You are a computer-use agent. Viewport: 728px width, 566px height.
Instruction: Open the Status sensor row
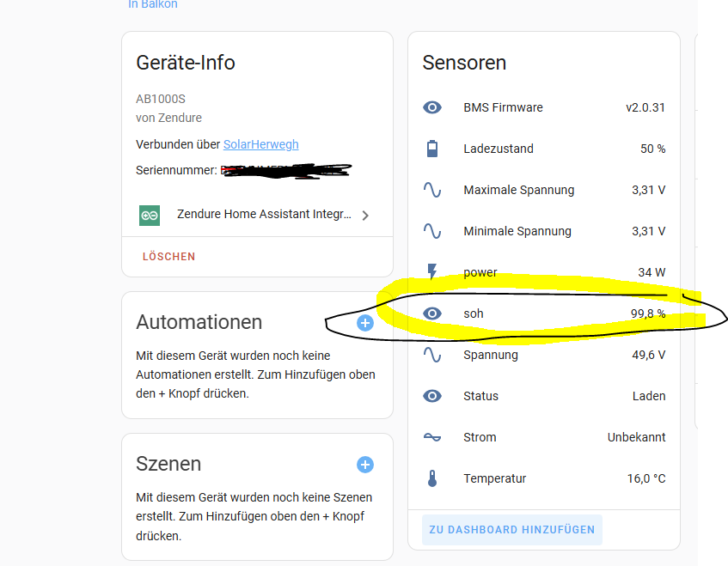[x=544, y=396]
